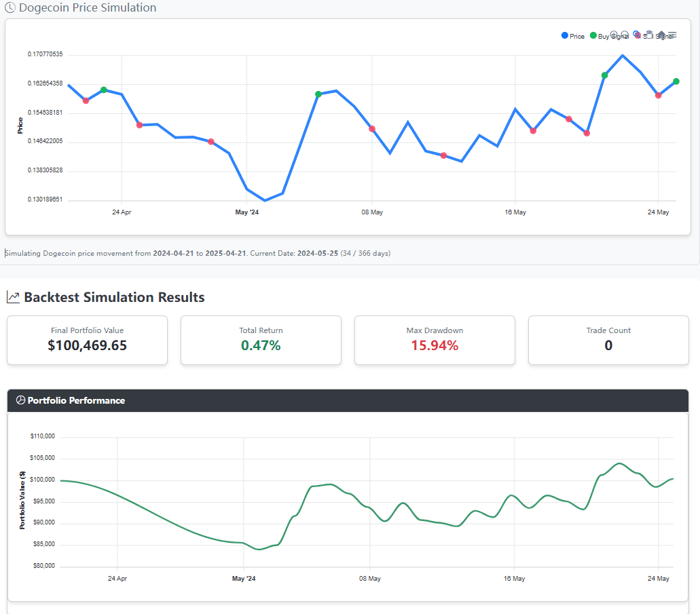Click the buy marker just before the price peak

click(x=604, y=75)
